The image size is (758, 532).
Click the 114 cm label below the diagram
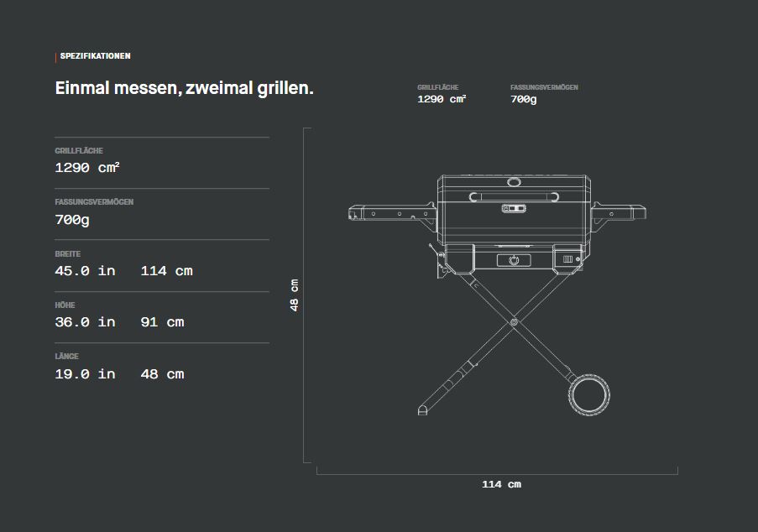[x=501, y=484]
